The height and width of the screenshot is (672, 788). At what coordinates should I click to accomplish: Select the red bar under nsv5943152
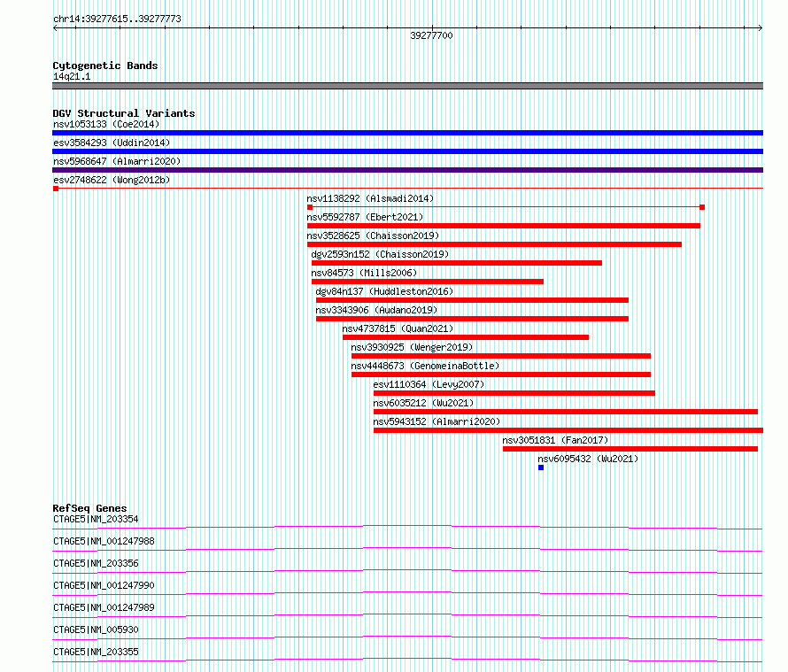[568, 430]
